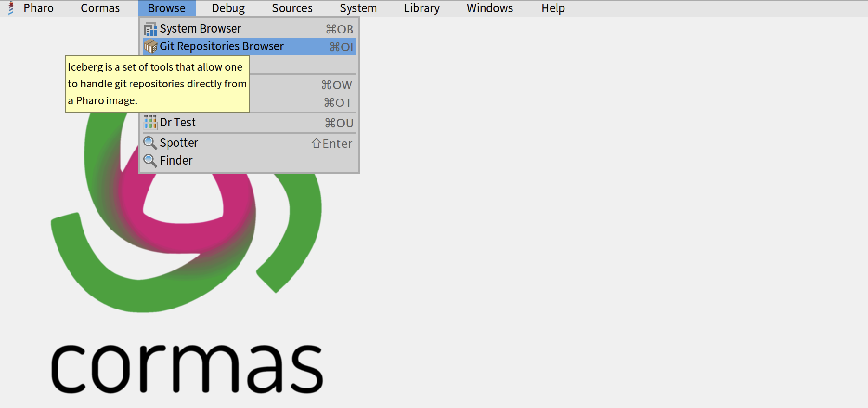Click the Pharo lighthouse logo icon

[11, 8]
